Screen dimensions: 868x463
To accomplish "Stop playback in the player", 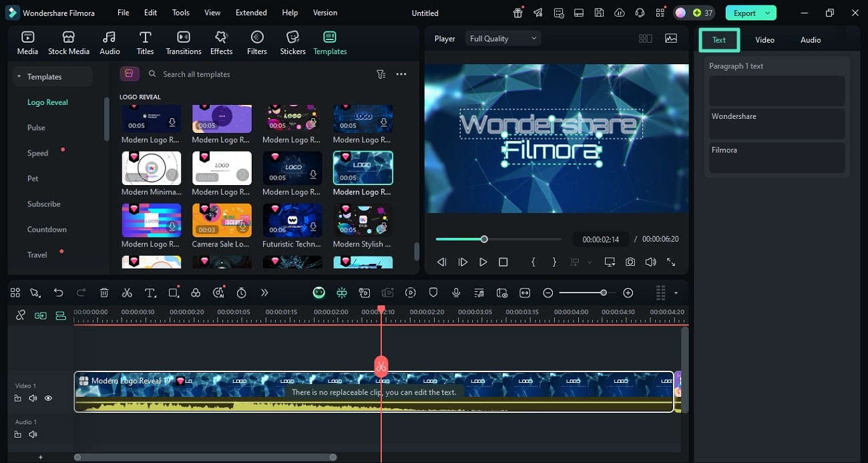I will pyautogui.click(x=503, y=263).
